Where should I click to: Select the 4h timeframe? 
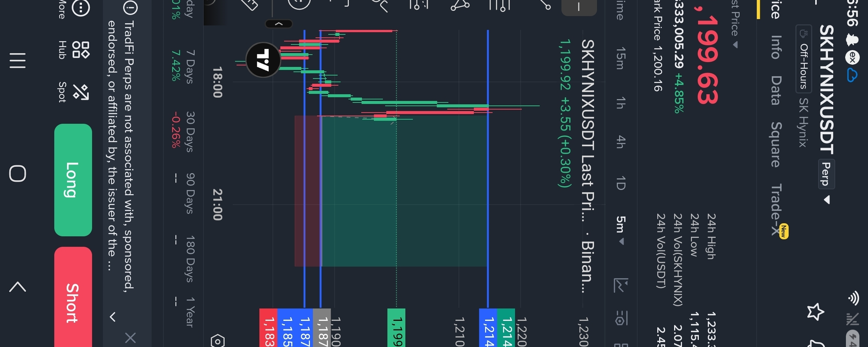pos(620,142)
